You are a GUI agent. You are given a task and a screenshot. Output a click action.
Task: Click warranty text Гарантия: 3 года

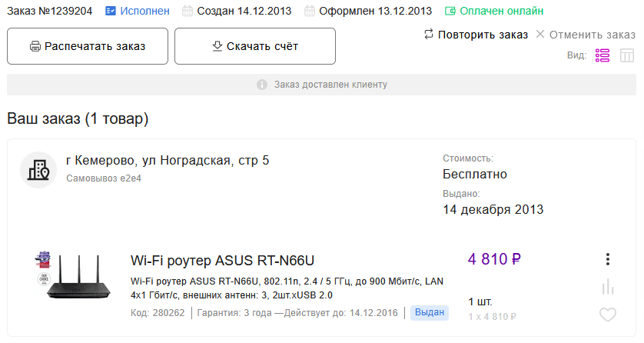[x=234, y=313]
